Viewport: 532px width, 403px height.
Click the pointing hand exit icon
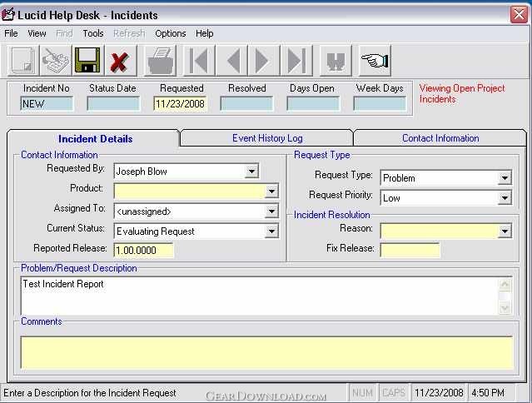(375, 61)
